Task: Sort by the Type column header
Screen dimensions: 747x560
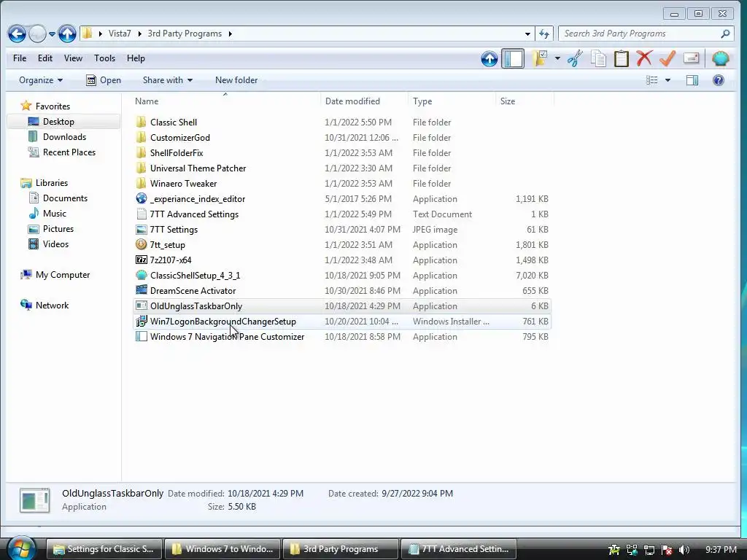Action: click(452, 101)
